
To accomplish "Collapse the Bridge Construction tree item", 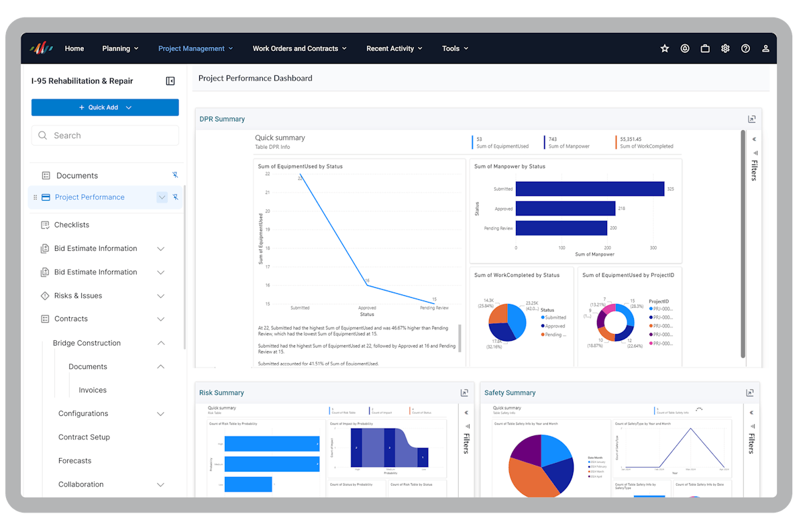I will coord(160,343).
